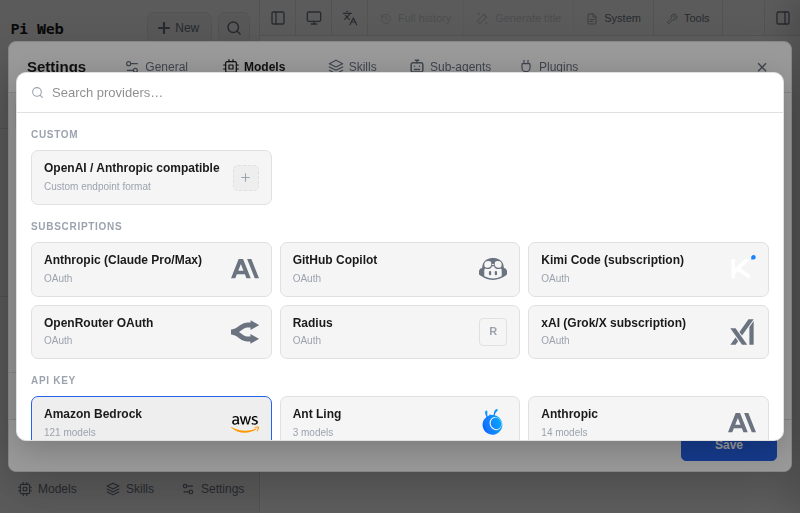Open Skills from the bottom sidebar bar

point(130,488)
